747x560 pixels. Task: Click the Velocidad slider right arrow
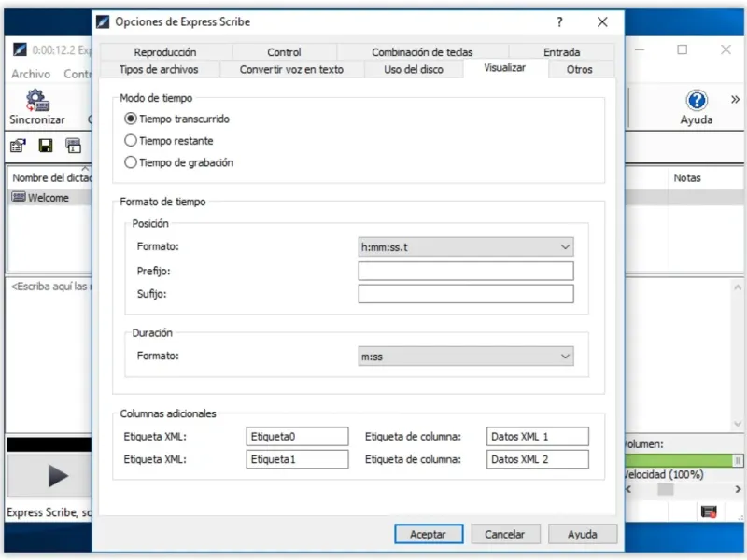point(738,489)
